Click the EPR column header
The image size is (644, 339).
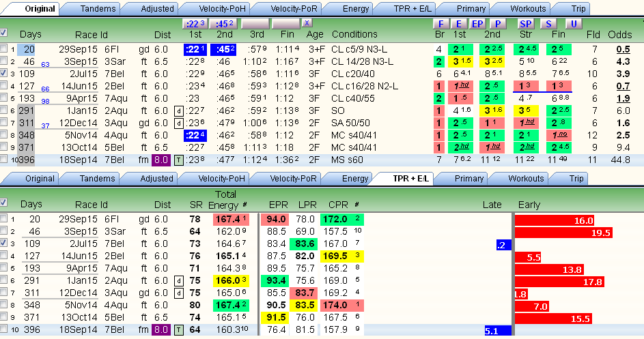278,205
